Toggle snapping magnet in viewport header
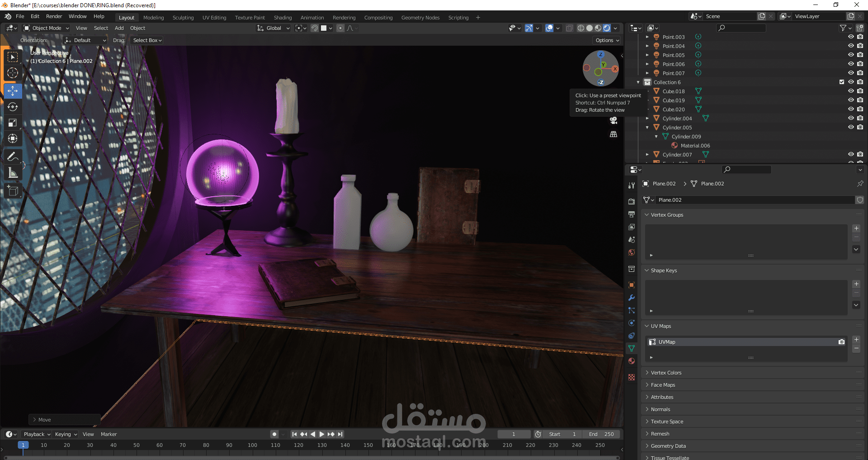The image size is (868, 460). pos(315,28)
